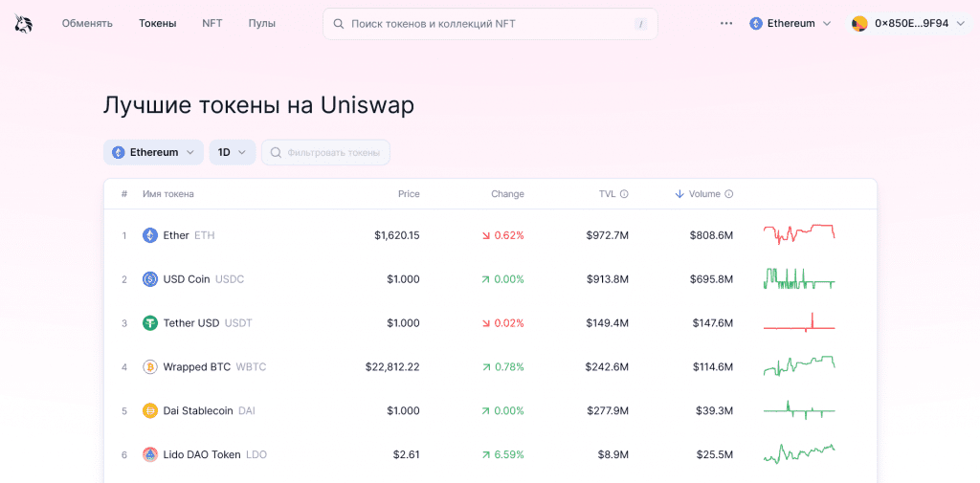Click the Lido DAO change 6.59%
Viewport: 980px width, 483px height.
509,454
